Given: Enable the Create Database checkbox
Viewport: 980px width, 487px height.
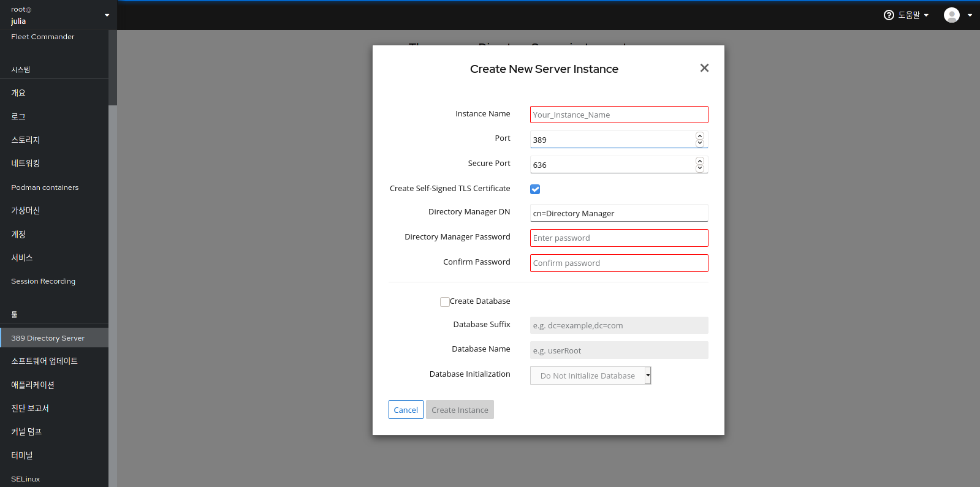Looking at the screenshot, I should [445, 301].
